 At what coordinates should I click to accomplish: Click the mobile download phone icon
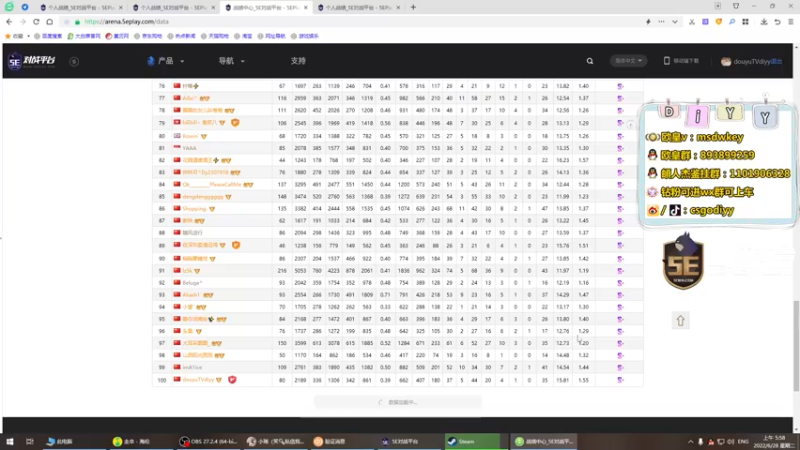pyautogui.click(x=666, y=61)
